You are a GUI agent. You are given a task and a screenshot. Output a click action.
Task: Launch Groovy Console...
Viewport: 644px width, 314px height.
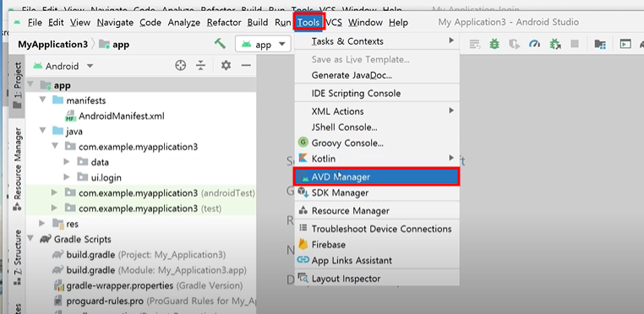pyautogui.click(x=377, y=143)
